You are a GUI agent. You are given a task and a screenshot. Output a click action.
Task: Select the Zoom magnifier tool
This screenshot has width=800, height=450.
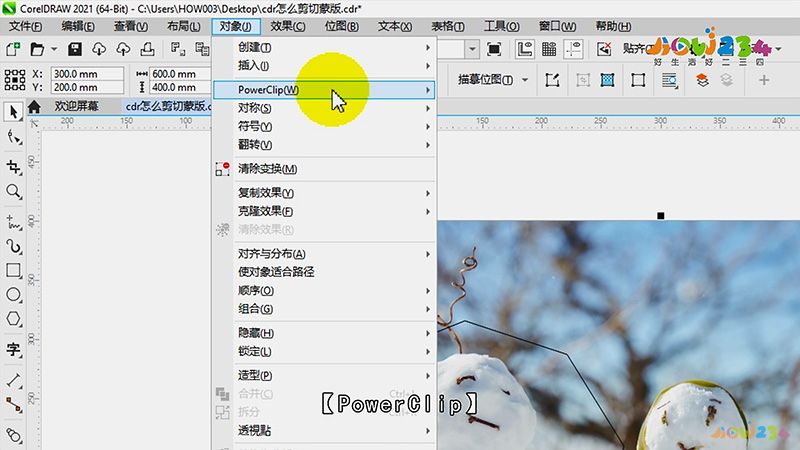[x=13, y=192]
